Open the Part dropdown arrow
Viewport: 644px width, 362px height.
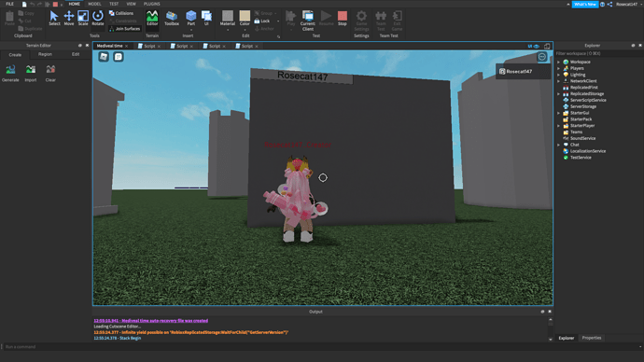(x=191, y=30)
